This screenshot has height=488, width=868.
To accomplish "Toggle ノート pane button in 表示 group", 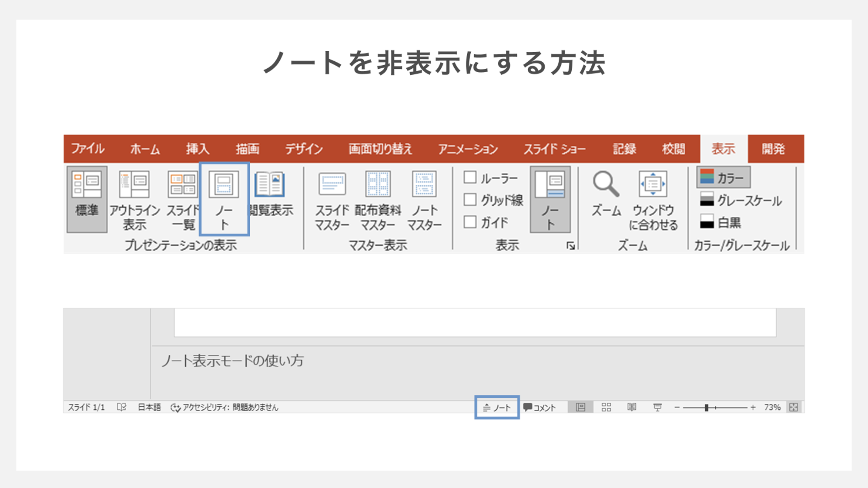I will tap(550, 199).
